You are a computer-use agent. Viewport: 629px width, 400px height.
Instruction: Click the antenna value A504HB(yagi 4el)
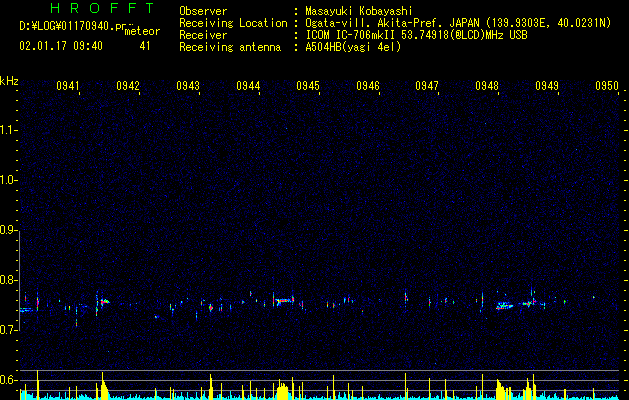(353, 47)
